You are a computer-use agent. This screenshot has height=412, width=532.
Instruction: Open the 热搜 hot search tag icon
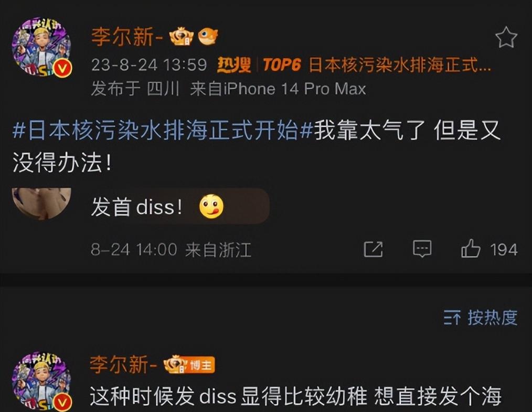click(234, 64)
